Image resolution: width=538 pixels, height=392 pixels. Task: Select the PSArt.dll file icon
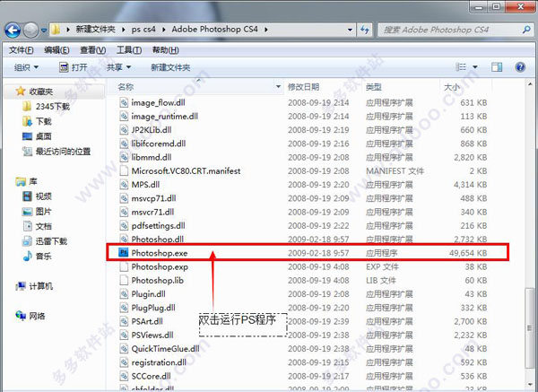124,321
